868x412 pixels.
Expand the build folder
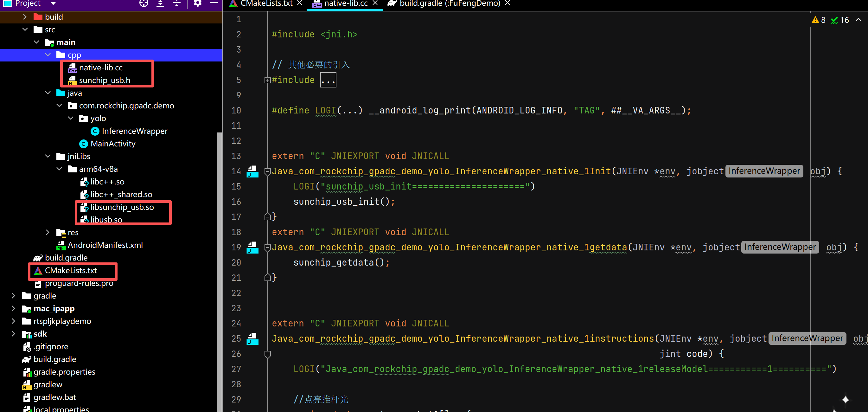(x=24, y=16)
